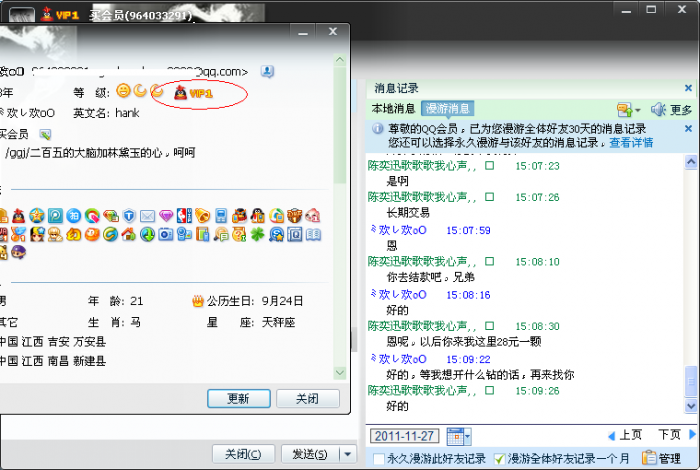Click the red penguin QQ member icon
This screenshot has height=470, width=700.
click(18, 216)
